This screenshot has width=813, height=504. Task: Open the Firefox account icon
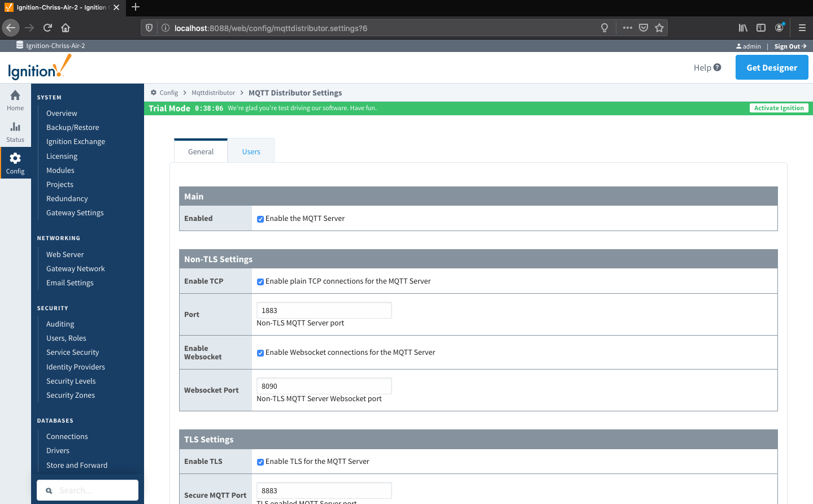click(x=780, y=27)
